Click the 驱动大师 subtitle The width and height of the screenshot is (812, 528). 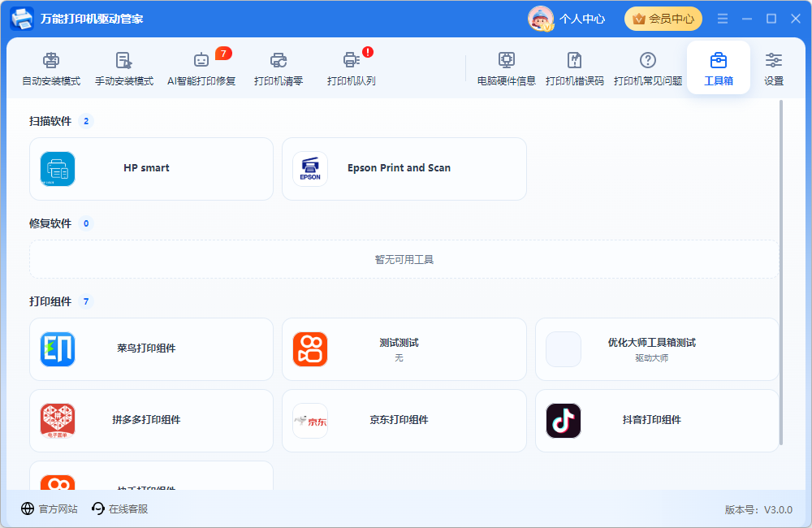[x=652, y=358]
